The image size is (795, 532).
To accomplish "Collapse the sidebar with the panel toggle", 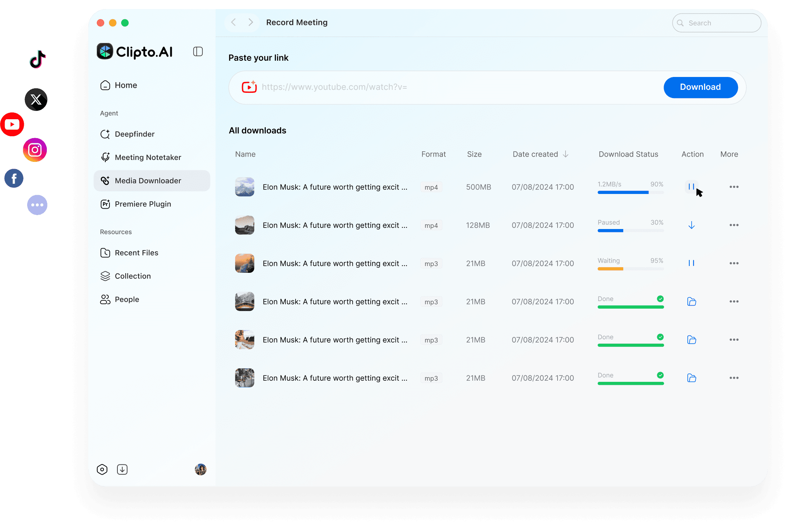I will (198, 51).
